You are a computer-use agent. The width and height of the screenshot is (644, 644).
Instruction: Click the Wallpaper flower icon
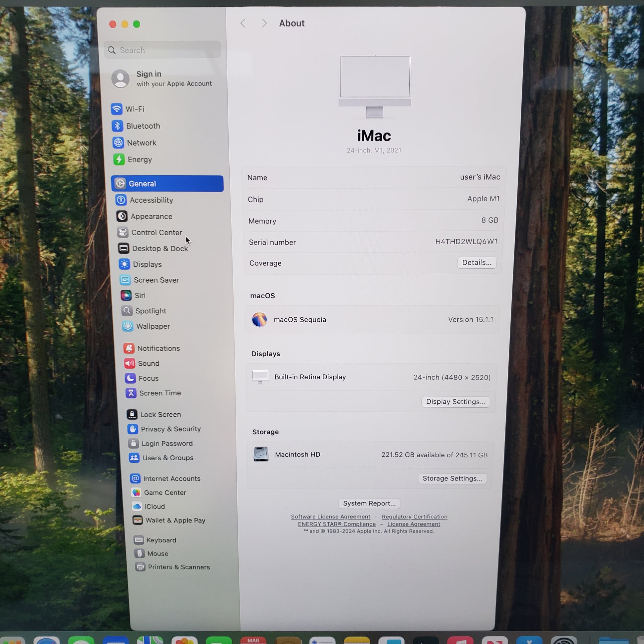[x=127, y=326]
